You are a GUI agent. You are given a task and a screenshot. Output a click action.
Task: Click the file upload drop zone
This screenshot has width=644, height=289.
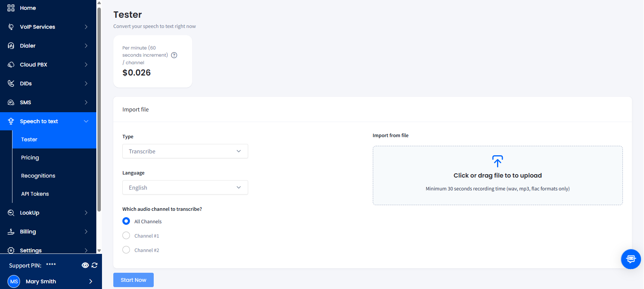click(x=497, y=176)
